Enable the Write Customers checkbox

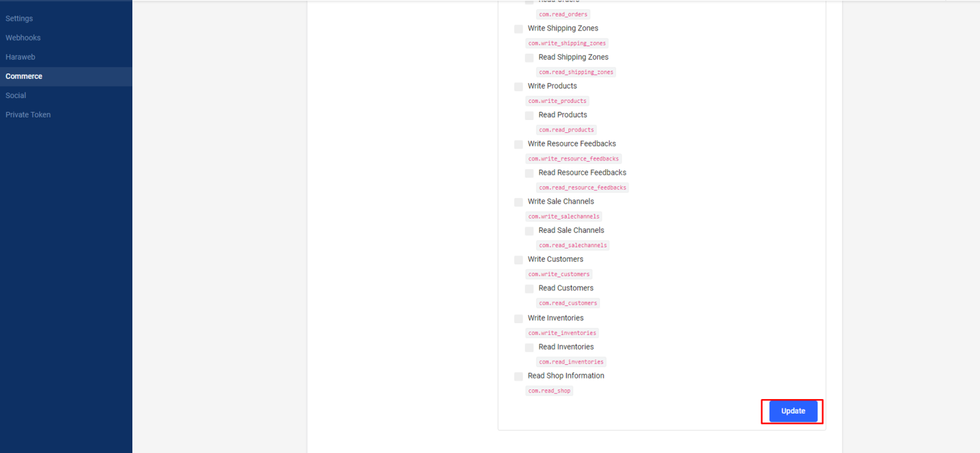[519, 260]
